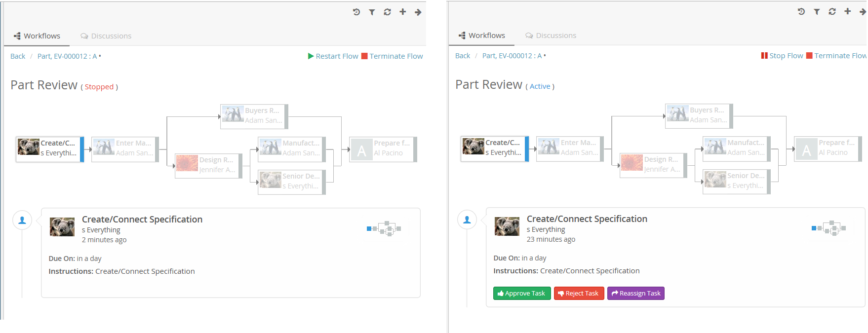Viewport: 868px width, 333px height.
Task: Click the forward arrow icon in the Stopped panel
Action: pos(418,12)
